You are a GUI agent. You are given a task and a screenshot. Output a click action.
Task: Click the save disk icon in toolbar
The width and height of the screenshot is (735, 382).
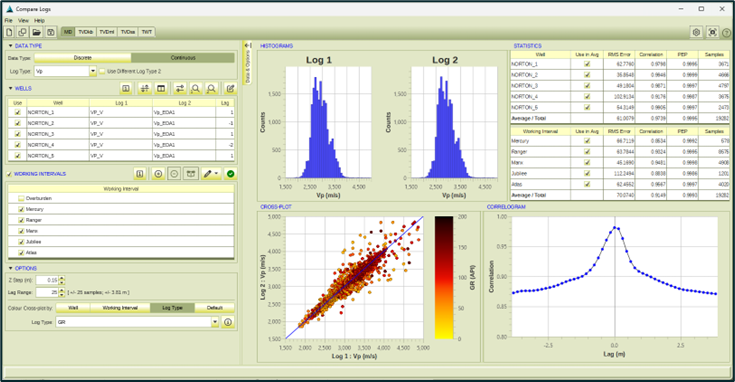coord(51,32)
